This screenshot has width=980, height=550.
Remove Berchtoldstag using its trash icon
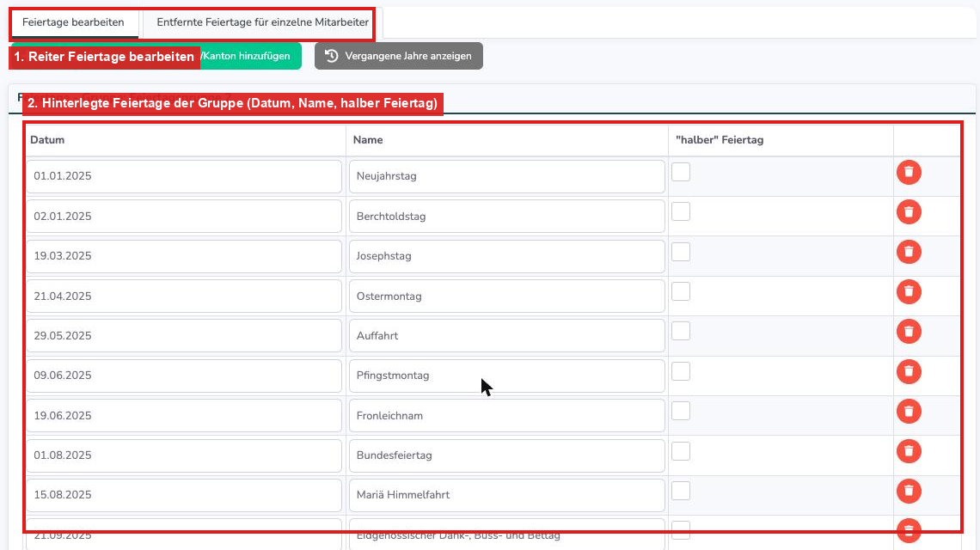coord(909,212)
